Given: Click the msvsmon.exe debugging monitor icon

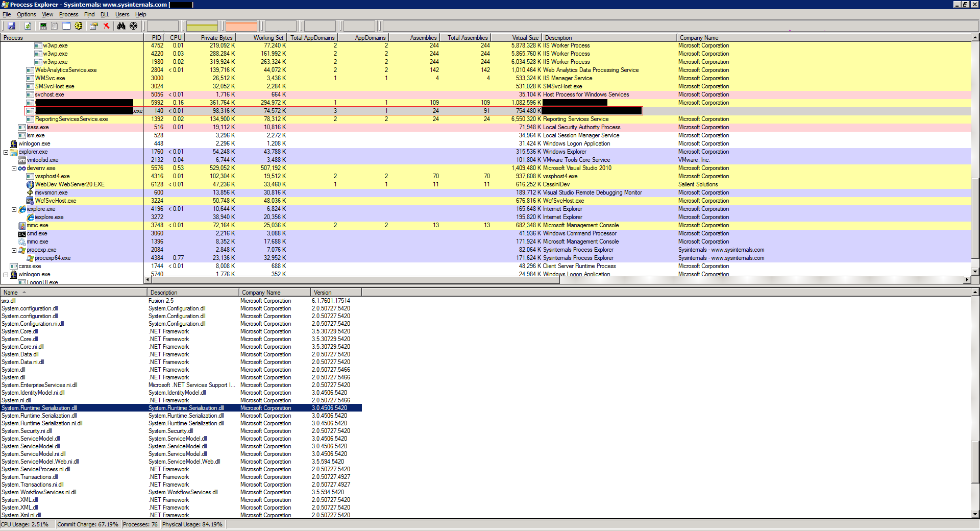Looking at the screenshot, I should click(x=30, y=192).
